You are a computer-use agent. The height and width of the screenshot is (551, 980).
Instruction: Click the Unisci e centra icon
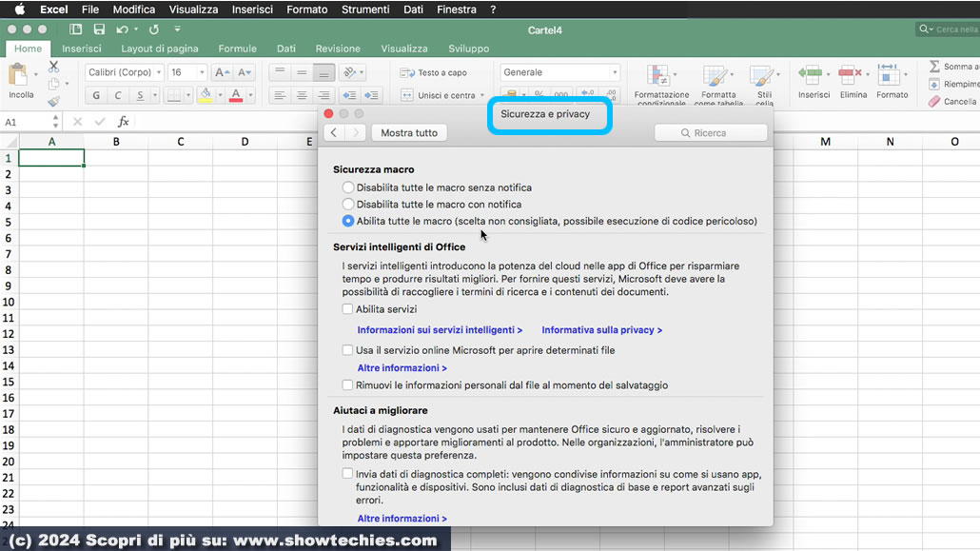[407, 95]
